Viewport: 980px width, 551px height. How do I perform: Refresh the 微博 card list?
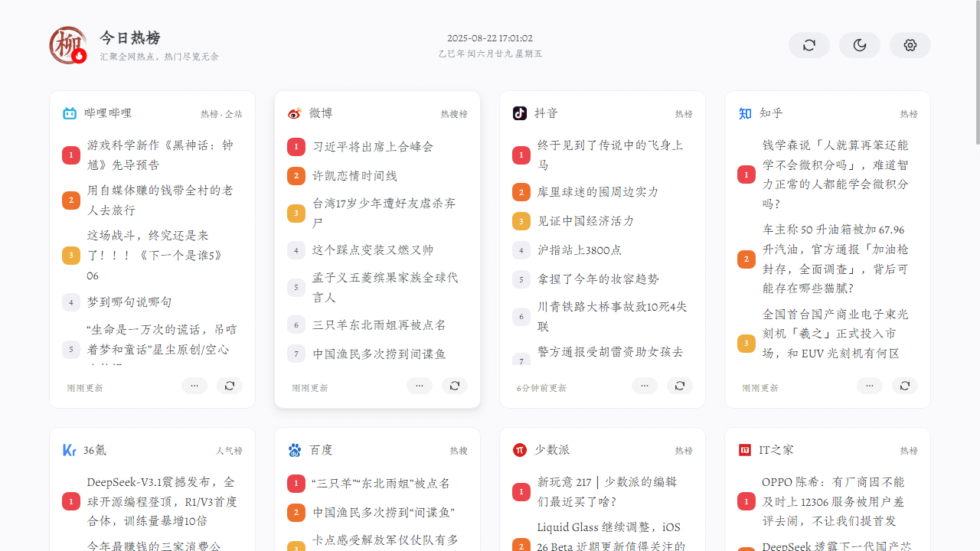[x=455, y=386]
